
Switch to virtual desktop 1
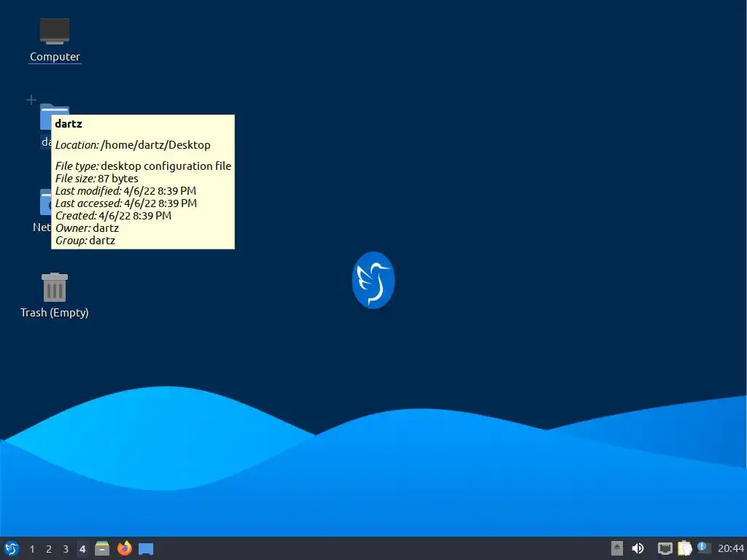point(32,549)
